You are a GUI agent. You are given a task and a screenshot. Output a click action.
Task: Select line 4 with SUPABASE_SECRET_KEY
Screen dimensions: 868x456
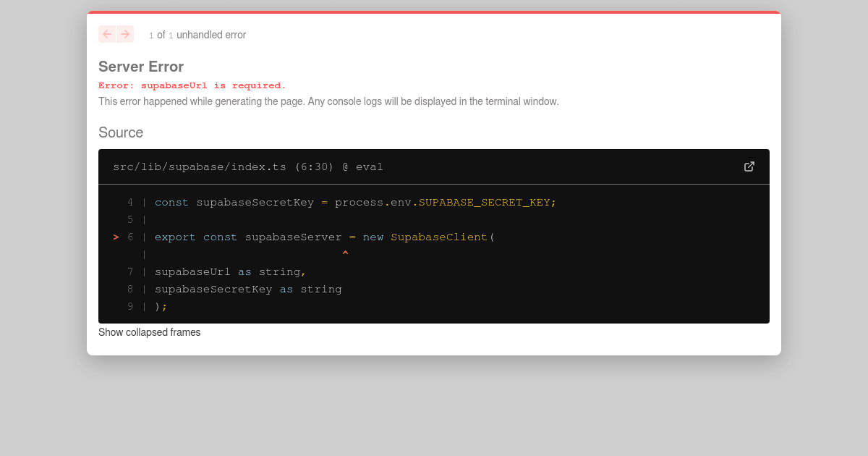coord(354,202)
